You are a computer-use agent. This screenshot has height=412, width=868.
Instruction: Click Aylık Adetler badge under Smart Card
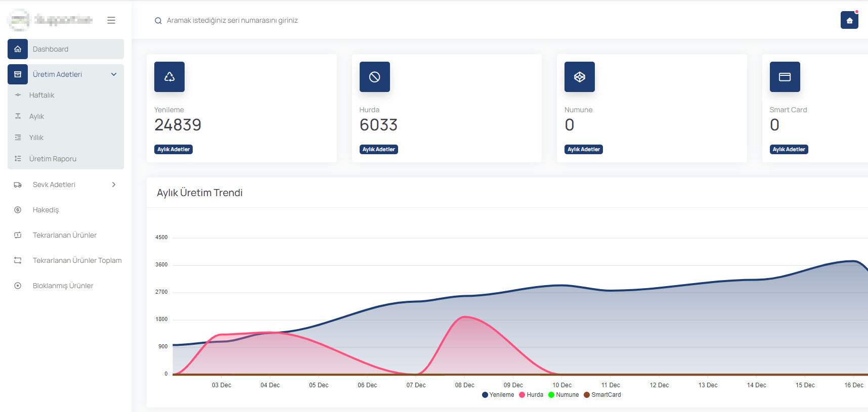pos(789,149)
